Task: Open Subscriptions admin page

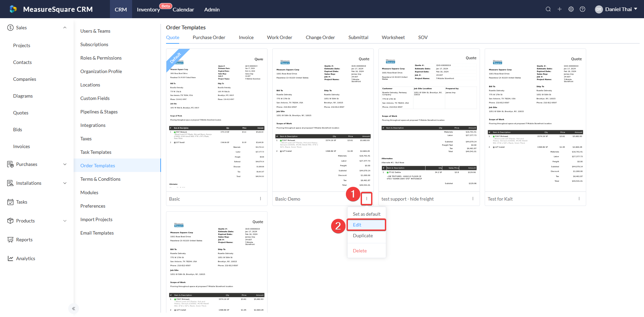Action: pyautogui.click(x=94, y=44)
